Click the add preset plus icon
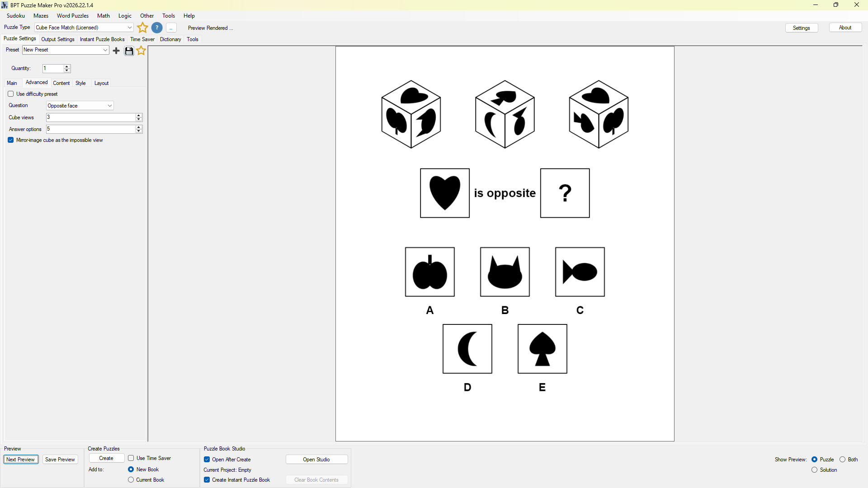Viewport: 868px width, 488px height. tap(116, 51)
